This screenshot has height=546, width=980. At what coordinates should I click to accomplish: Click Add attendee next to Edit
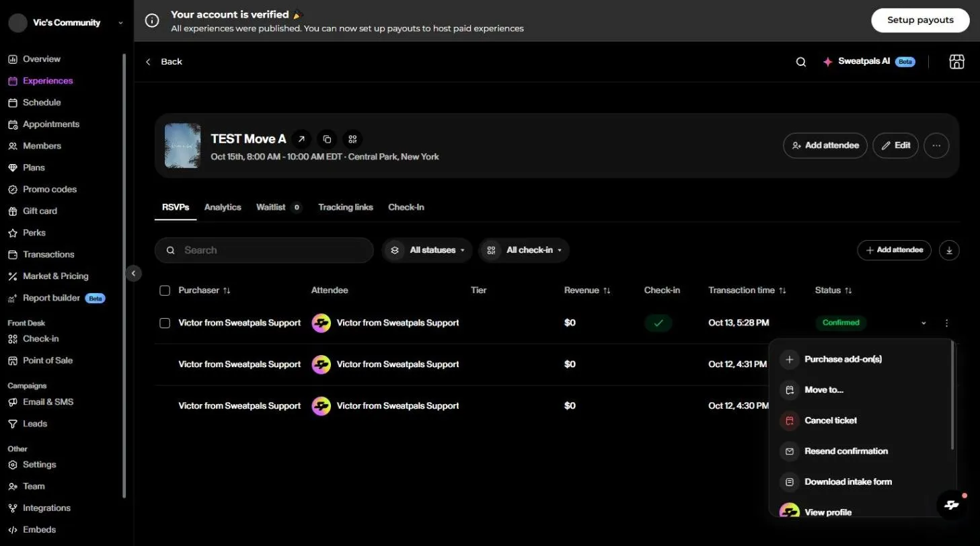click(825, 145)
